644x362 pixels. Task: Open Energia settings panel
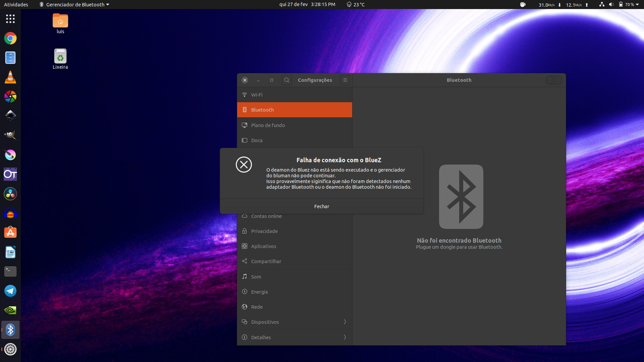[x=294, y=292]
